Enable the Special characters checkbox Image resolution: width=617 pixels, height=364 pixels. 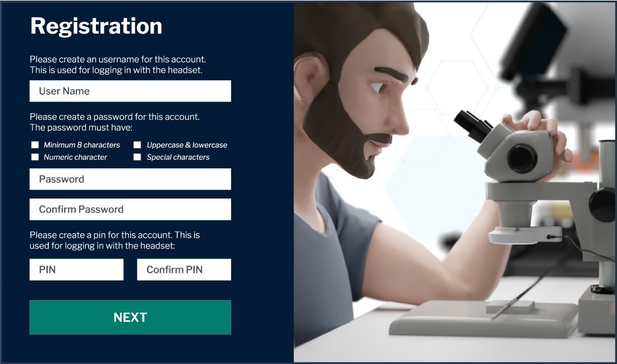coord(137,157)
